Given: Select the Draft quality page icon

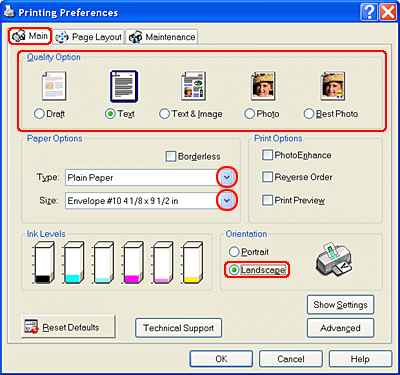Looking at the screenshot, I should tap(54, 86).
